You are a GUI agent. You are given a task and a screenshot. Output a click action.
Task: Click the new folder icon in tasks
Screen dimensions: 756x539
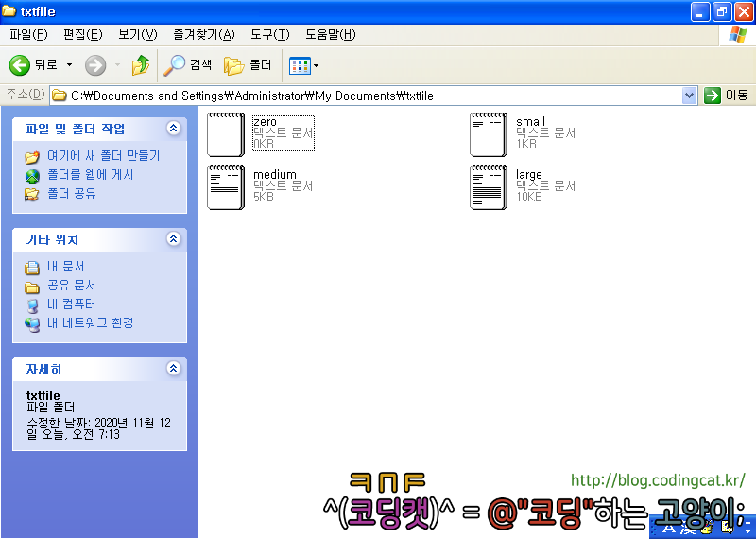point(32,157)
